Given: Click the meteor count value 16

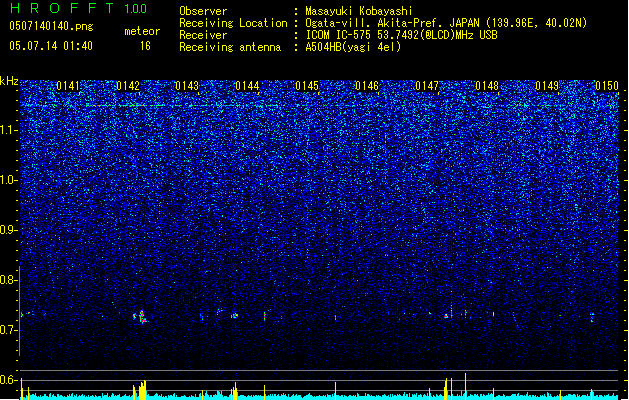Looking at the screenshot, I should coord(145,46).
